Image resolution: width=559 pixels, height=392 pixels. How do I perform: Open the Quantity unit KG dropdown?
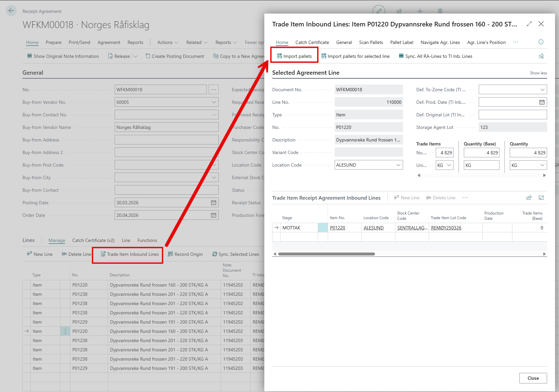[542, 165]
